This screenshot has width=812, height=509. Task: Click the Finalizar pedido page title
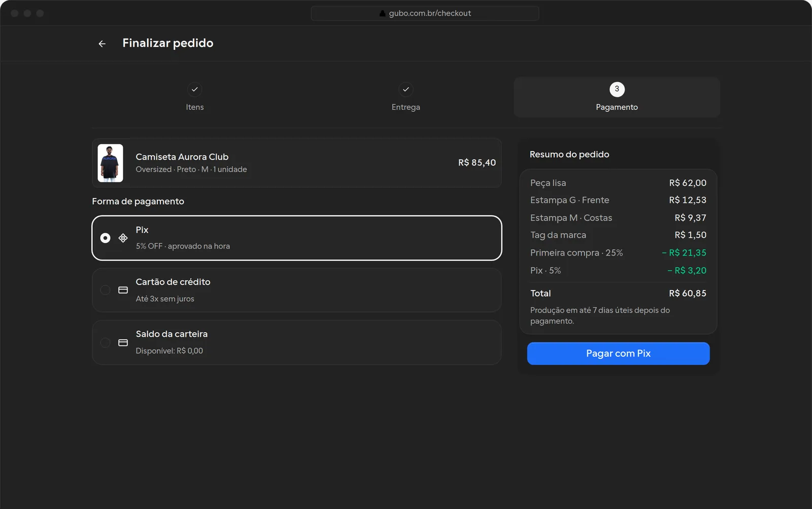[168, 43]
